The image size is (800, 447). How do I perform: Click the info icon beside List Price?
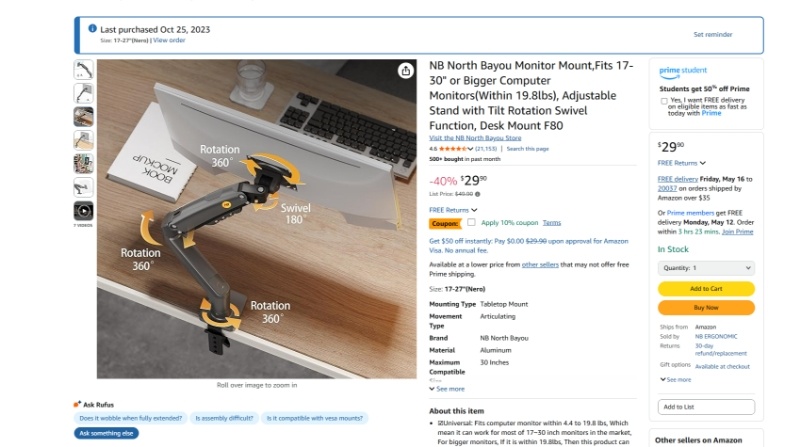pos(478,194)
